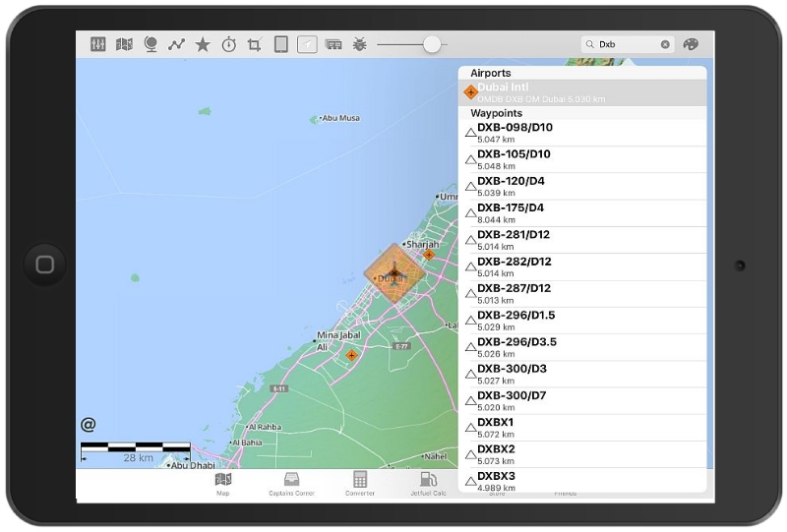Clear the Dxb search text
Screen dimensions: 787x532
[665, 44]
